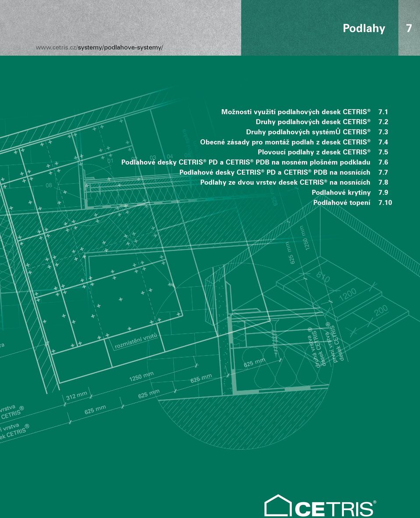Click section number 7.9
Screen dimensions: 420x518
coord(383,192)
